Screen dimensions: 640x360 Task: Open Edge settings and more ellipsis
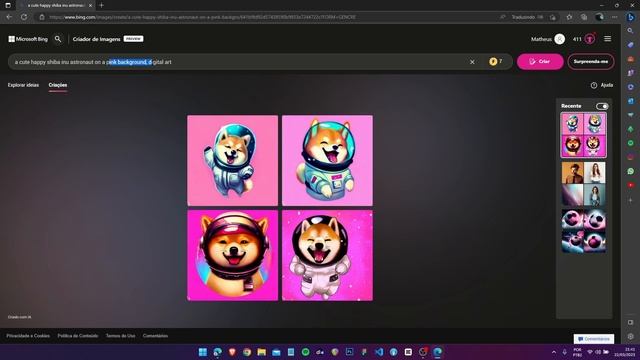tap(615, 17)
